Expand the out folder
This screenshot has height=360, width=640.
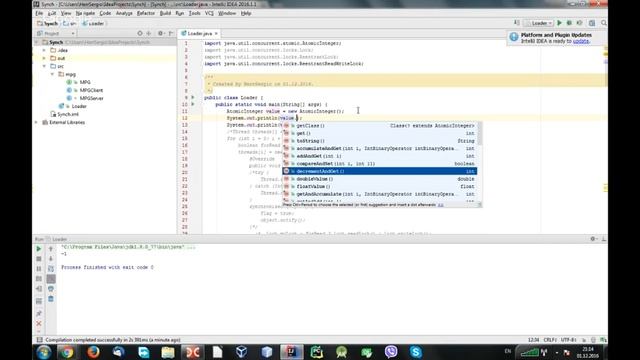(44, 58)
